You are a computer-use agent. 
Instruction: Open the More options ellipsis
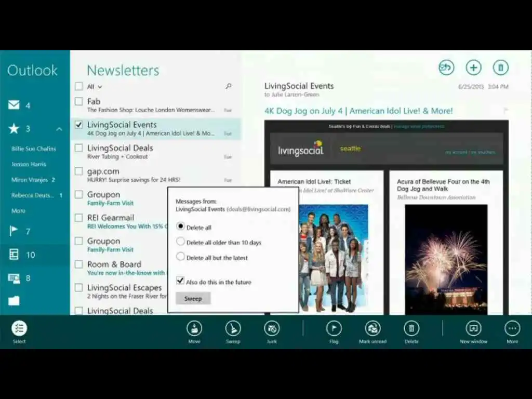pyautogui.click(x=512, y=328)
